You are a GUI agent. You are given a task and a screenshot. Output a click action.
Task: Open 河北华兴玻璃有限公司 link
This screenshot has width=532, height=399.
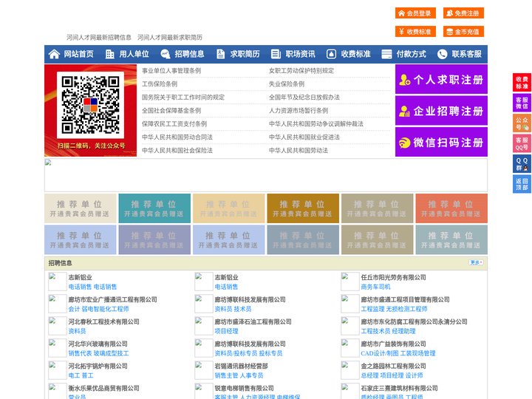[x=98, y=344]
